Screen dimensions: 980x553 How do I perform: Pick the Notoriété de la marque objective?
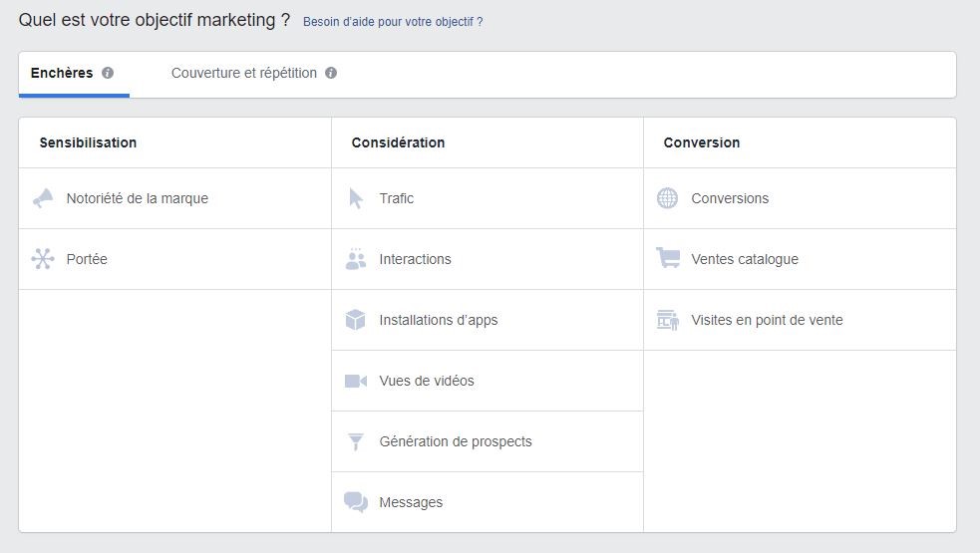(175, 198)
